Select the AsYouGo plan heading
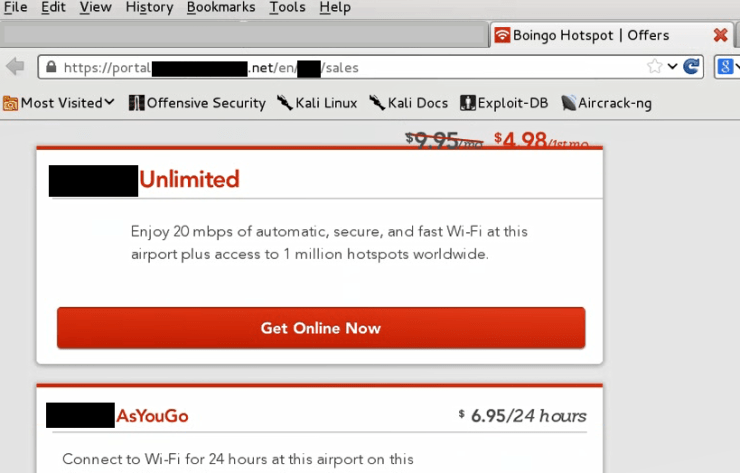Screen dimensions: 740x473 (x=152, y=416)
